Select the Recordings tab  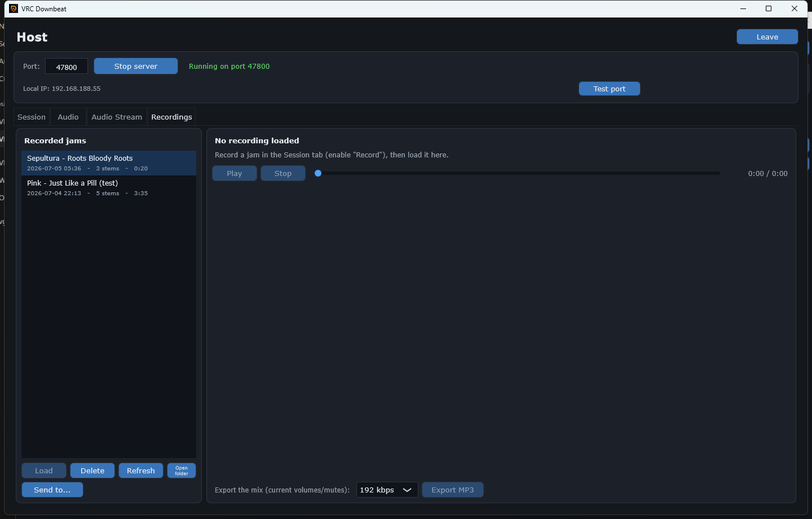[171, 117]
